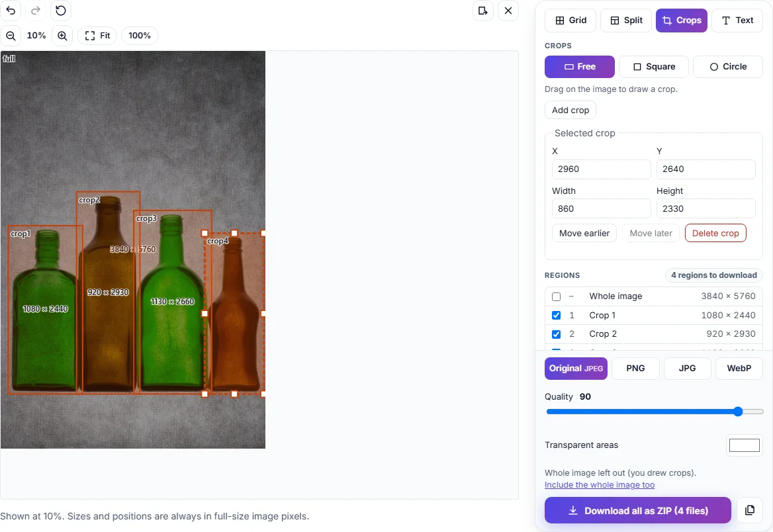Choose the Circle crop shape

[727, 67]
